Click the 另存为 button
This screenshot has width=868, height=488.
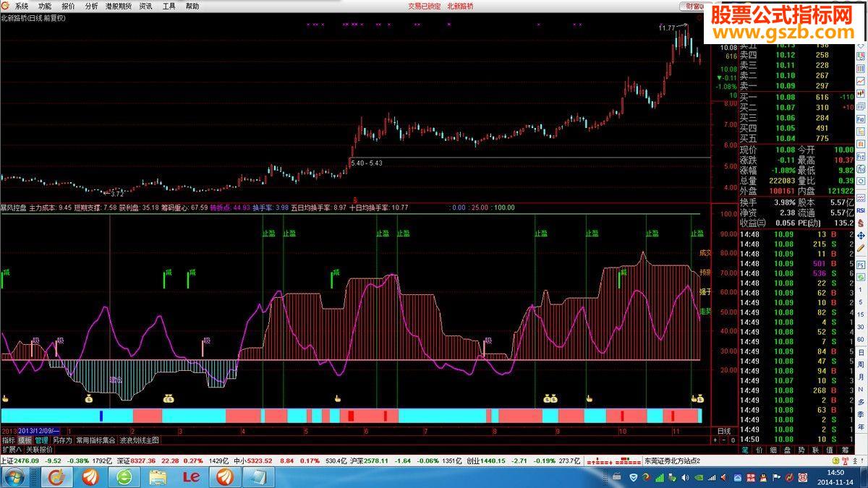[x=62, y=440]
